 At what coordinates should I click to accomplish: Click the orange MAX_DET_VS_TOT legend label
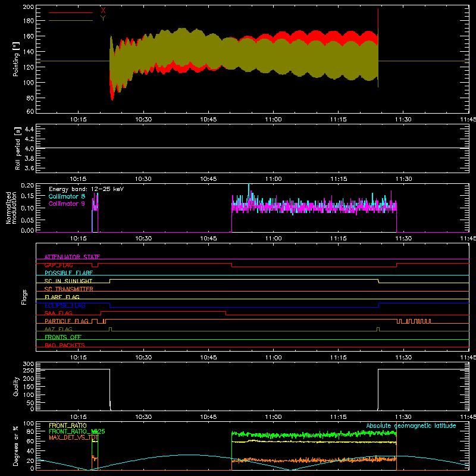click(x=73, y=437)
